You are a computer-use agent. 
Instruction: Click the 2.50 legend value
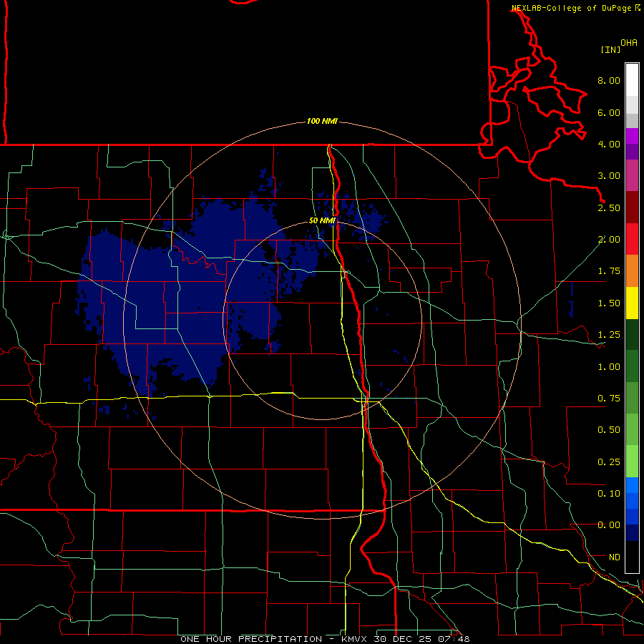point(609,208)
